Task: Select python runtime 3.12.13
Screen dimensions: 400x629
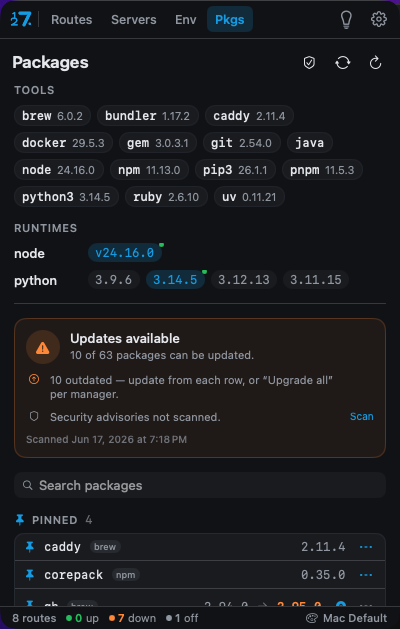Action: (x=244, y=280)
